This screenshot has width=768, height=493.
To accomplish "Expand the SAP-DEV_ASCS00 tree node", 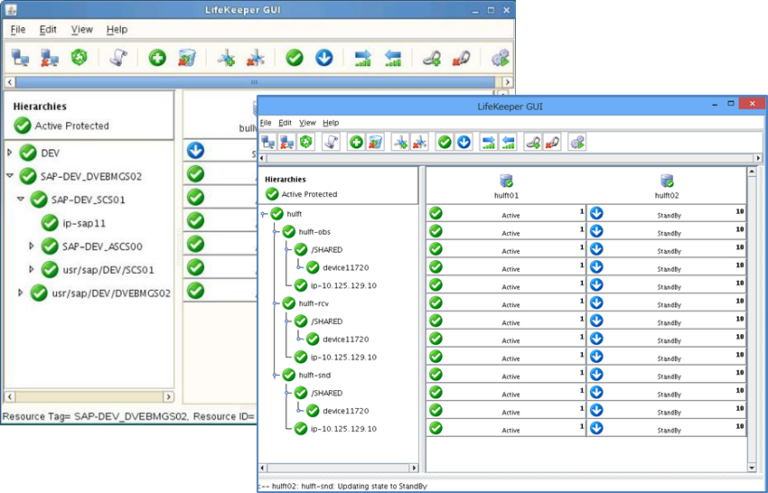I will point(31,246).
